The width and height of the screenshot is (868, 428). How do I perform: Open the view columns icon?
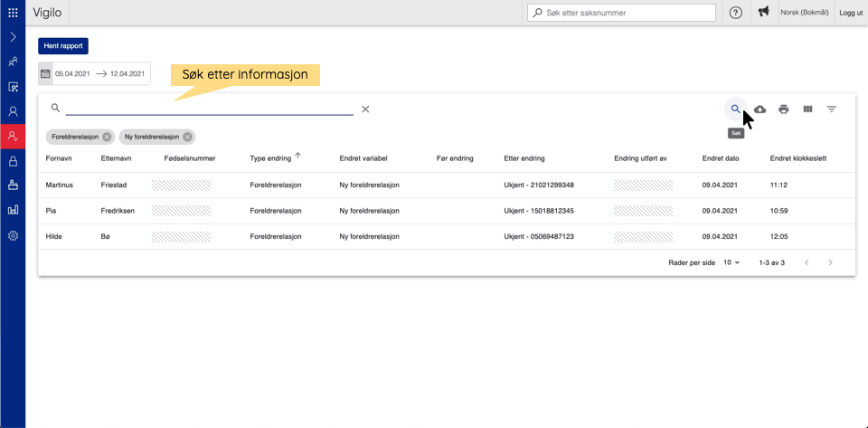807,109
